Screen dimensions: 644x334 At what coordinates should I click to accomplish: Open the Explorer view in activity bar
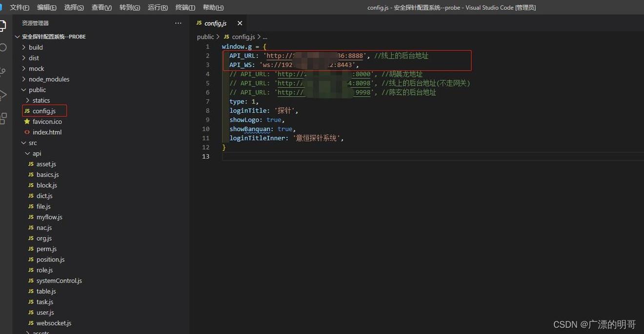(x=2, y=26)
